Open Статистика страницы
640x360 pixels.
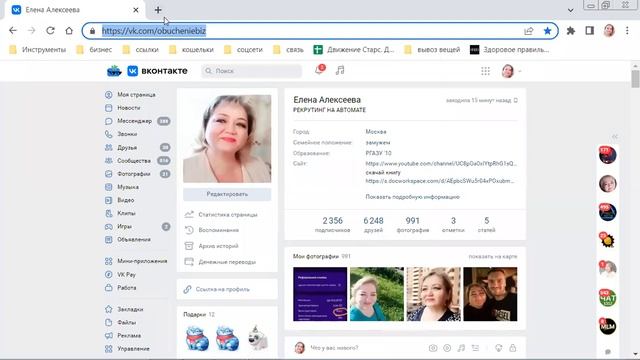(227, 214)
